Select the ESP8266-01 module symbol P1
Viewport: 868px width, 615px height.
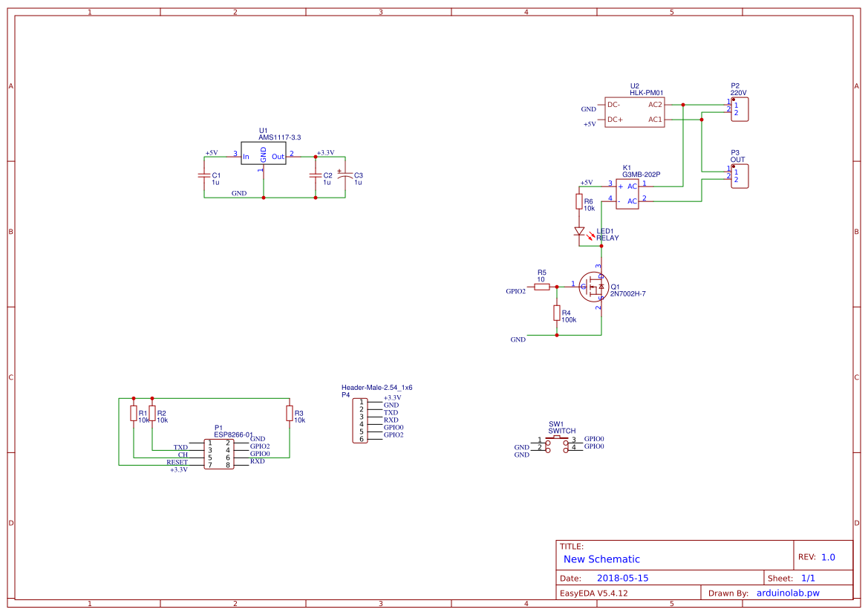coord(219,452)
